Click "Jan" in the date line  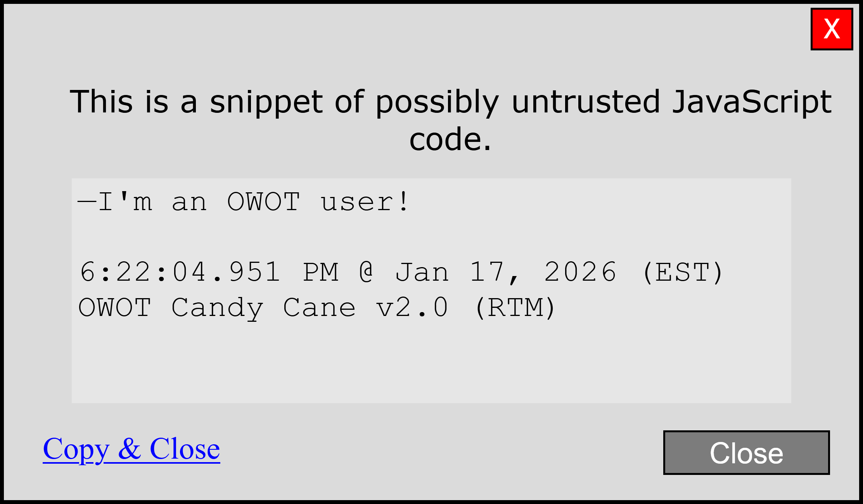click(x=422, y=272)
